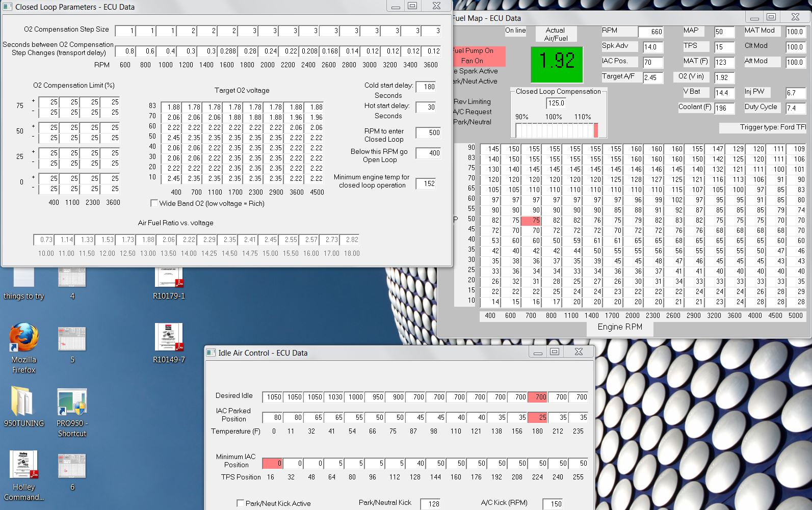Enable the Wide Band O2 checkbox
This screenshot has height=510, width=812.
(154, 203)
